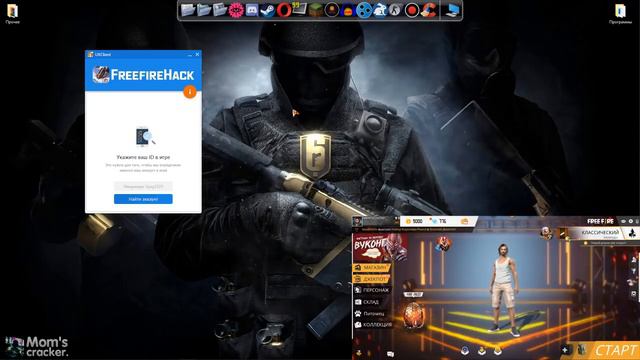Open the dark round orange-dot dock icon
The width and height of the screenshot is (640, 360).
pyautogui.click(x=332, y=10)
